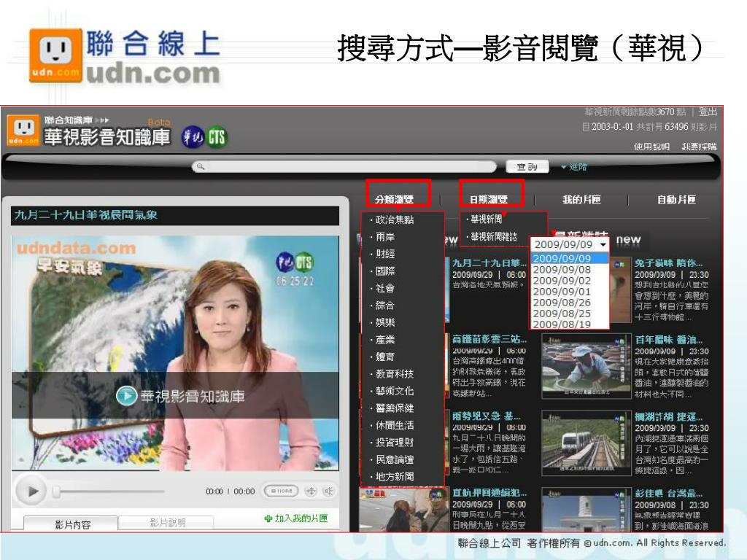This screenshot has height=560, width=747.
Task: Open video titled 高鐵苗彰雲三站...
Action: tap(489, 339)
